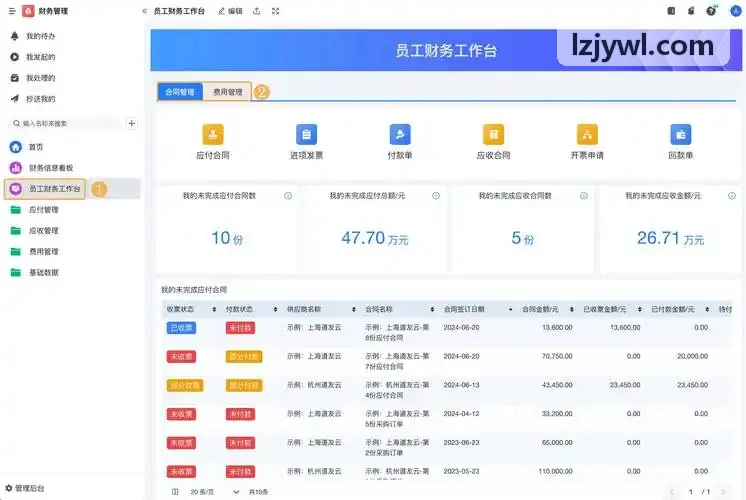Open notifications bell at top right

point(691,10)
